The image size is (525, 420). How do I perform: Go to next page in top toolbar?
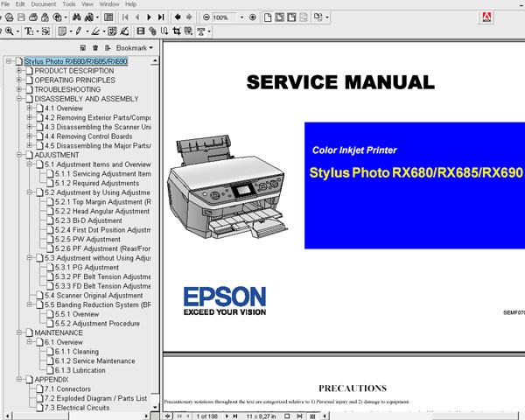[x=149, y=17]
